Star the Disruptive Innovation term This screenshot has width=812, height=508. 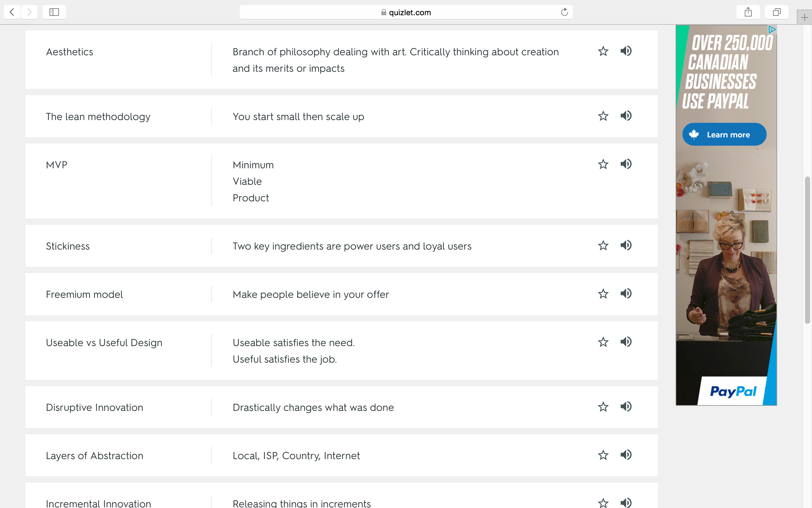coord(603,407)
